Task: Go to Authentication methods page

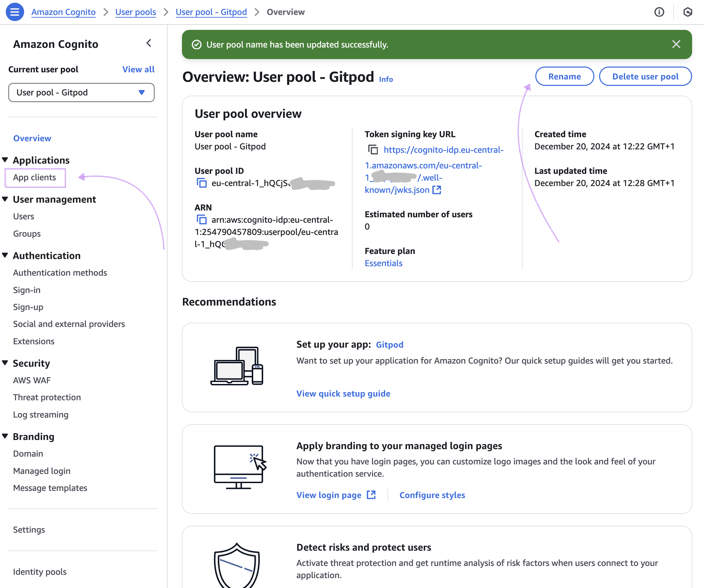Action: coord(60,273)
